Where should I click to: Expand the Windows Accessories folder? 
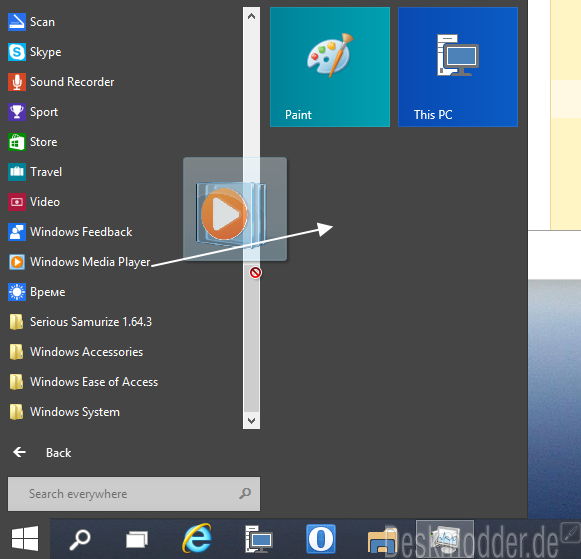click(x=76, y=352)
